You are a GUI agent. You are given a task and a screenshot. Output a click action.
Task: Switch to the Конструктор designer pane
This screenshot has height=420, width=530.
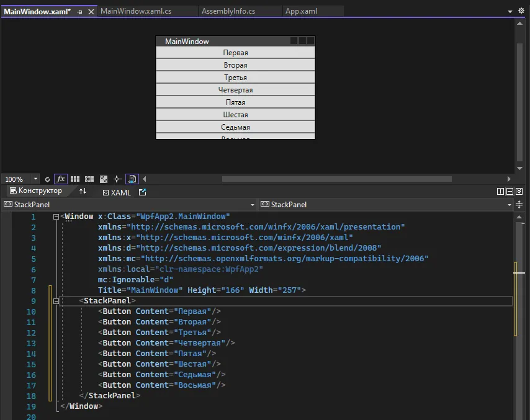point(36,190)
